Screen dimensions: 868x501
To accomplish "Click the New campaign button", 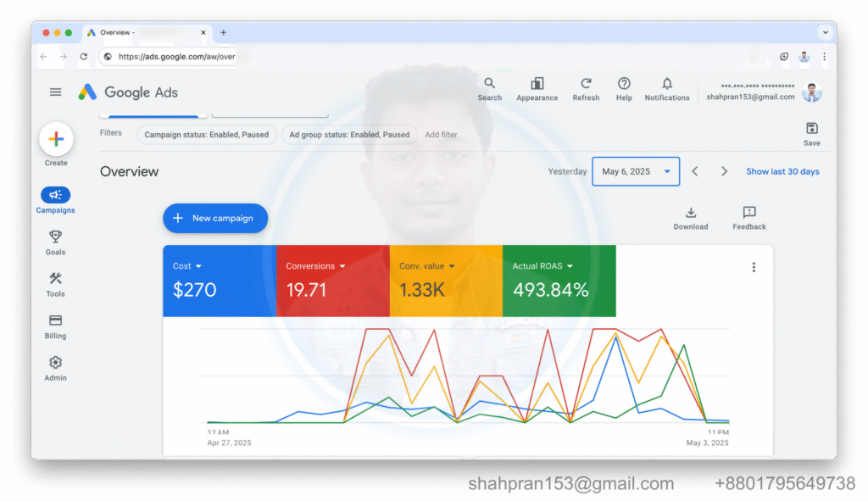I will coord(215,218).
